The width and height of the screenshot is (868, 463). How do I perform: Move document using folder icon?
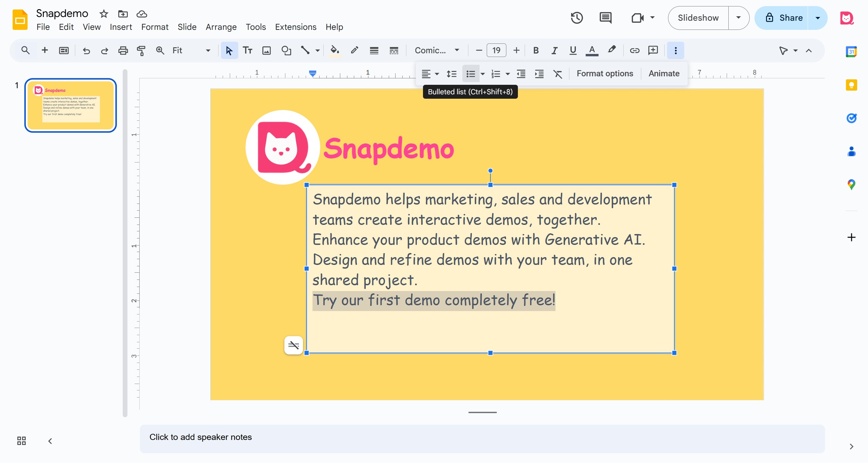pos(123,14)
